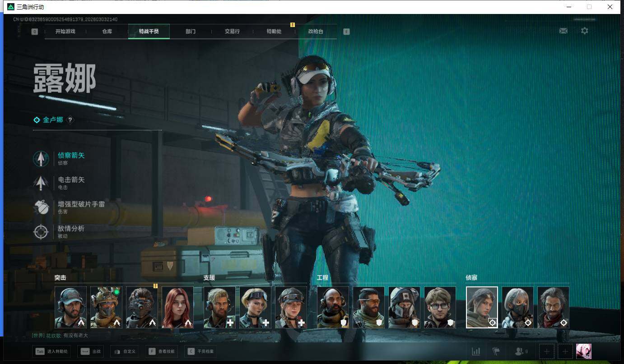
Task: Click the E key hint after 改枪台
Action: pos(346,32)
